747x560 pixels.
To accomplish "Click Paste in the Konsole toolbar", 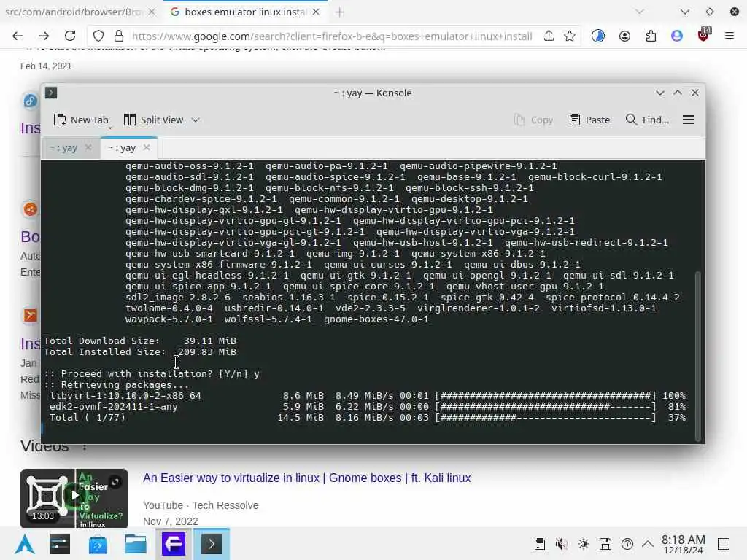I will pyautogui.click(x=589, y=120).
